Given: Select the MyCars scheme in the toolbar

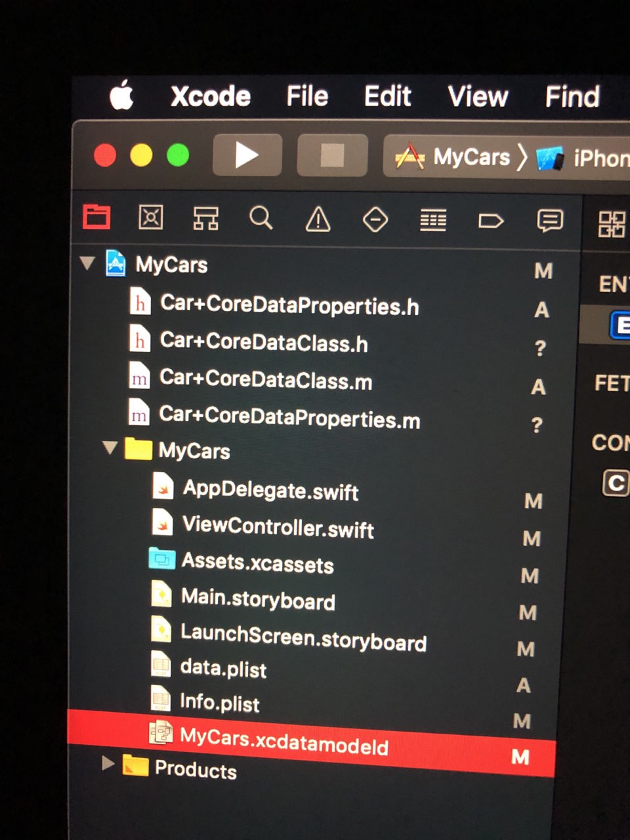Looking at the screenshot, I should pyautogui.click(x=453, y=157).
